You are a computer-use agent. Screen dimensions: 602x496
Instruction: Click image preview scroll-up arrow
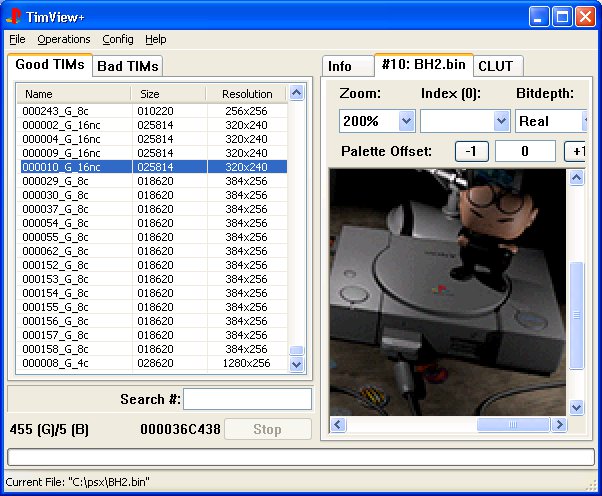pos(576,178)
